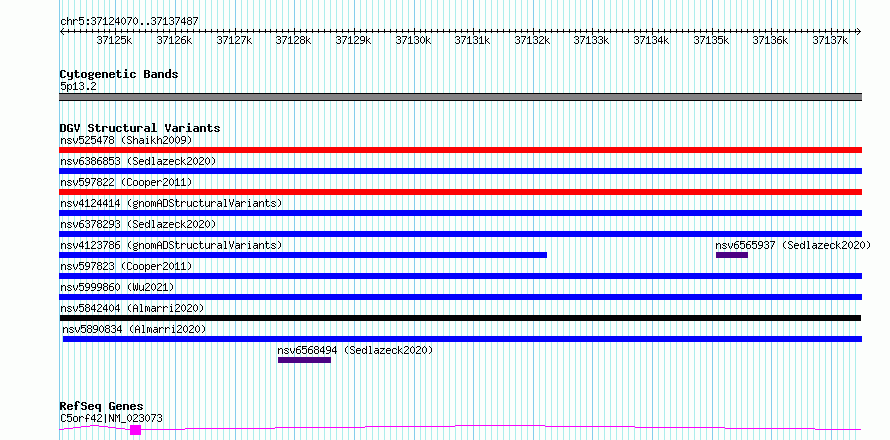
Task: Click the blue nsv5890834 variant bar
Action: (462, 339)
